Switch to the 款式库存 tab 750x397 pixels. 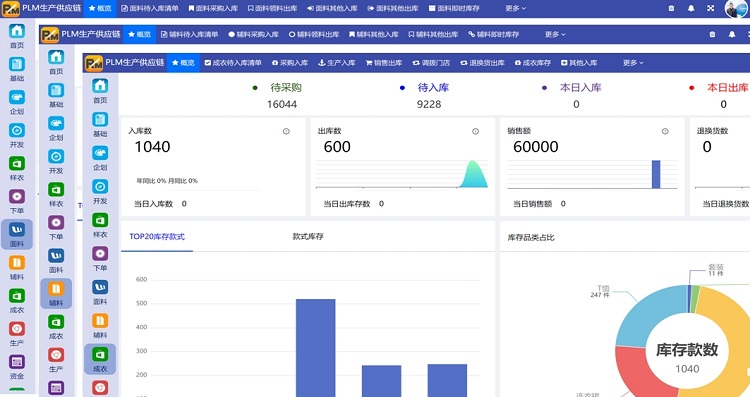(x=308, y=236)
